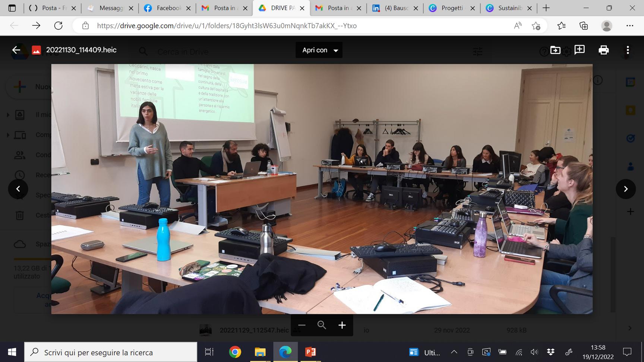Screen dimensions: 644x362
Task: Close the Sustainib browser tab
Action: [x=530, y=8]
